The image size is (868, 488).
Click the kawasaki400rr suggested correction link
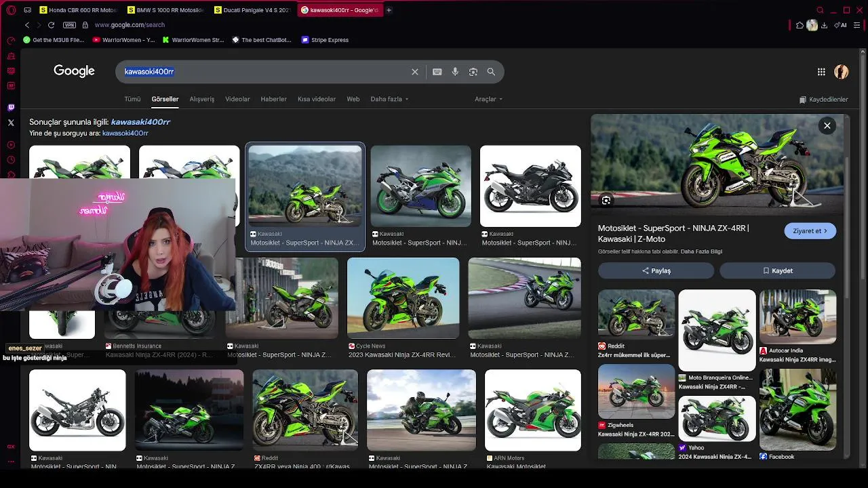(x=140, y=122)
